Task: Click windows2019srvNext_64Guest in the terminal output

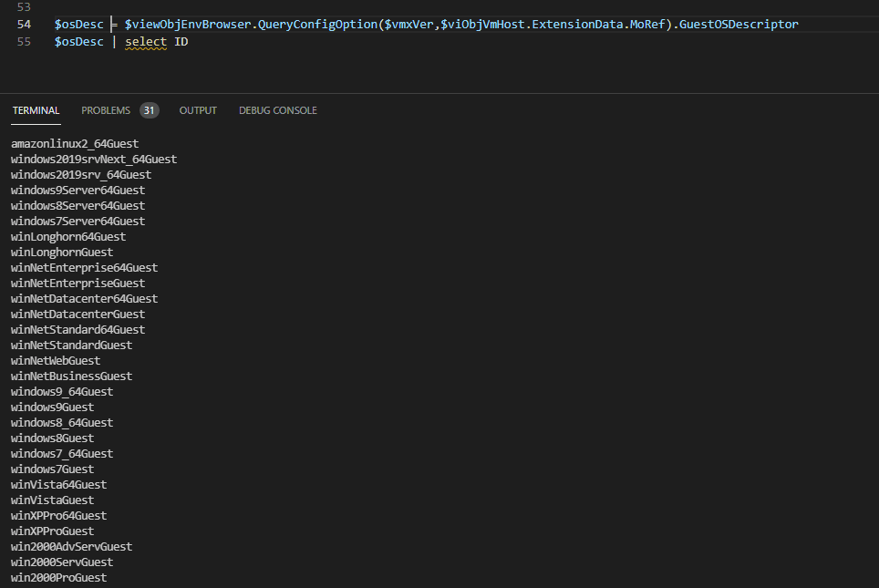Action: point(94,160)
